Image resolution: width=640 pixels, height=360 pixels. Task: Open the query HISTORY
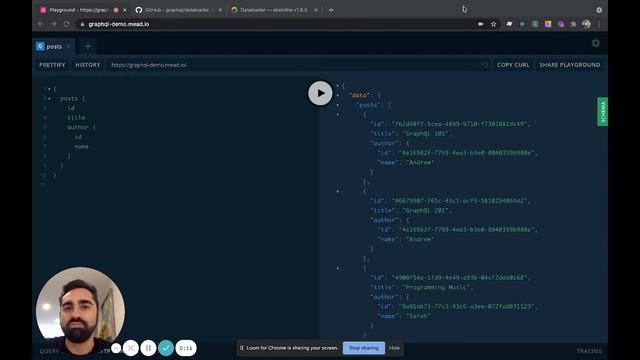tap(88, 65)
